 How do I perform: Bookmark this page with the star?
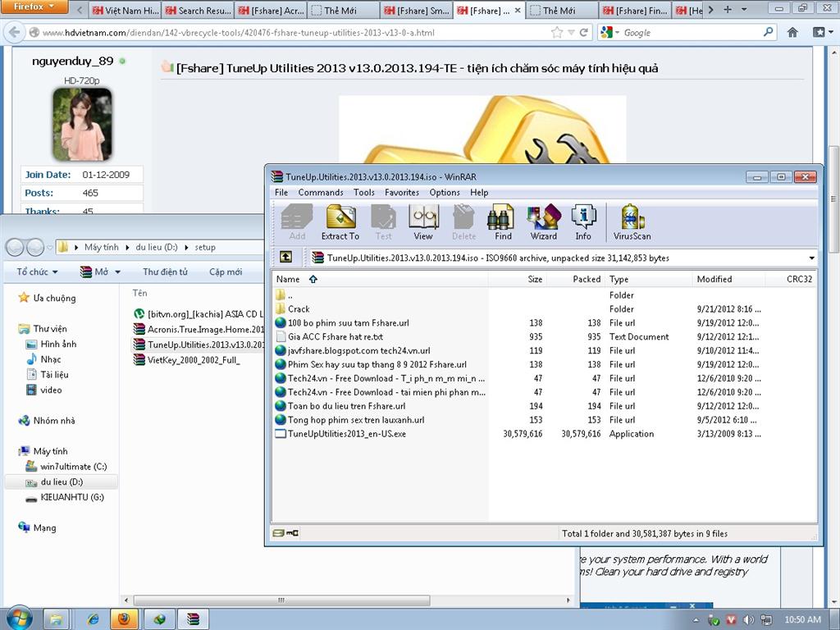point(557,33)
